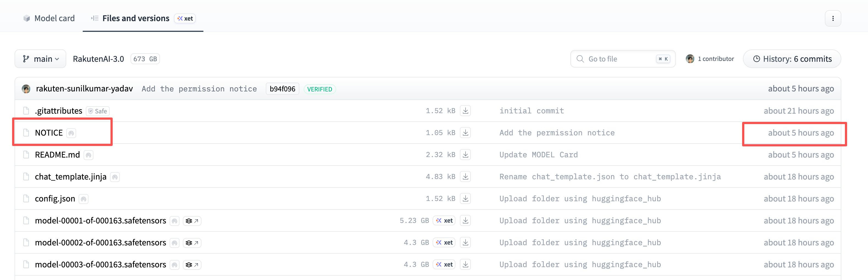The image size is (868, 280).
Task: Open config.json file
Action: coord(55,198)
